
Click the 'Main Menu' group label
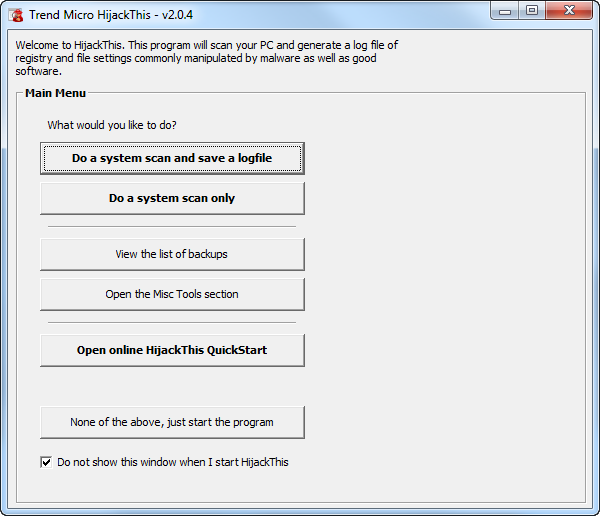click(x=55, y=93)
